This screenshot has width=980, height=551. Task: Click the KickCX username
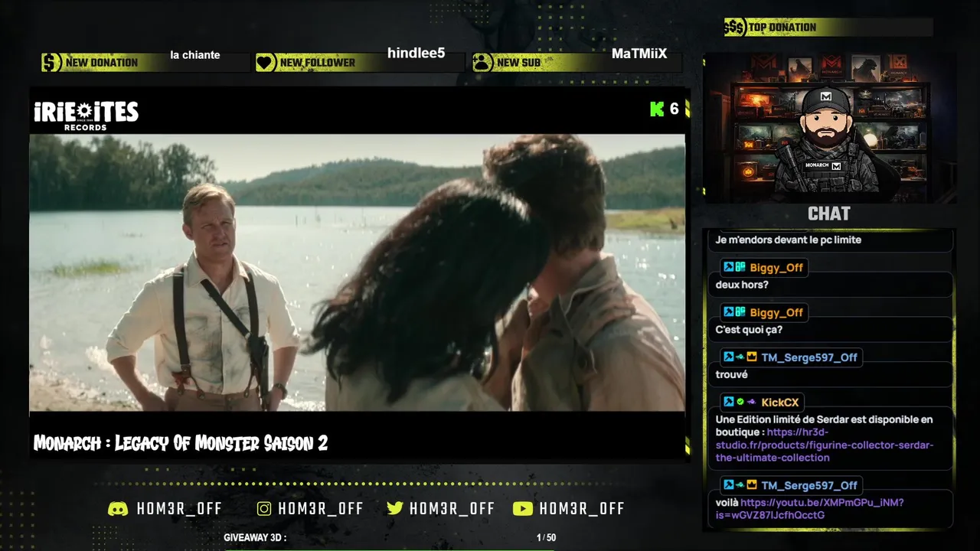pyautogui.click(x=780, y=403)
